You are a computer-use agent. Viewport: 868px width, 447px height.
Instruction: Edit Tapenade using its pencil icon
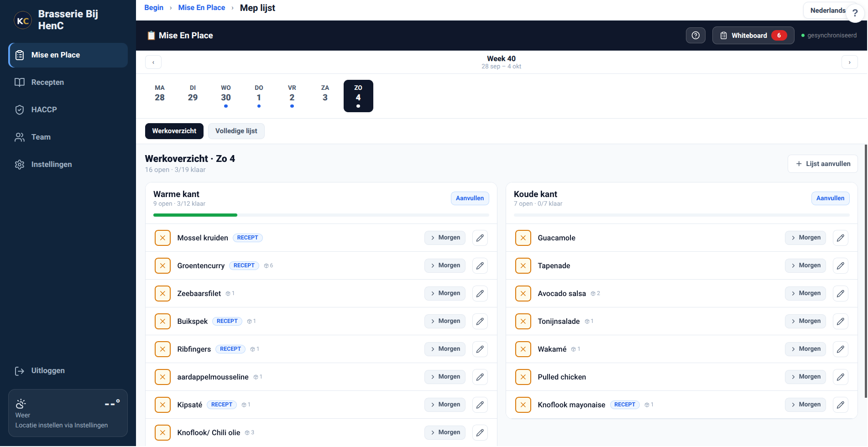pos(841,265)
